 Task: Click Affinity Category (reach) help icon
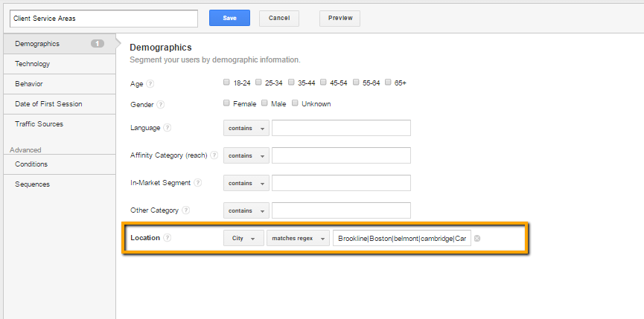point(214,155)
